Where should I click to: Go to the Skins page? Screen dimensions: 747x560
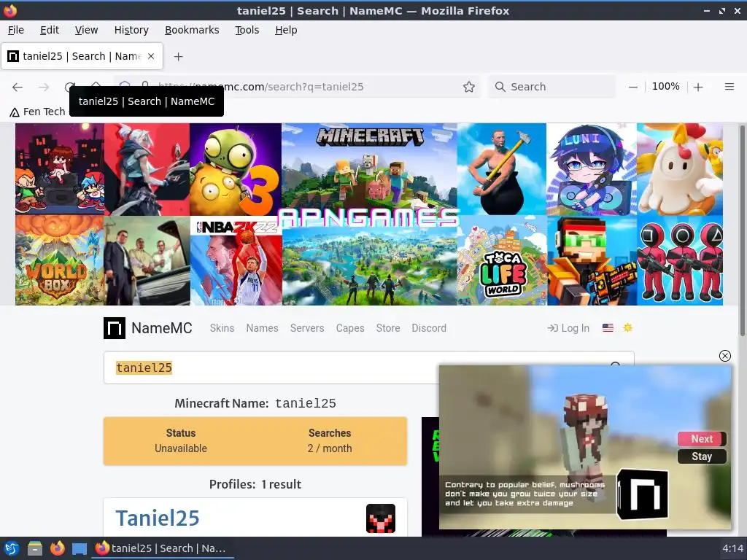tap(222, 328)
